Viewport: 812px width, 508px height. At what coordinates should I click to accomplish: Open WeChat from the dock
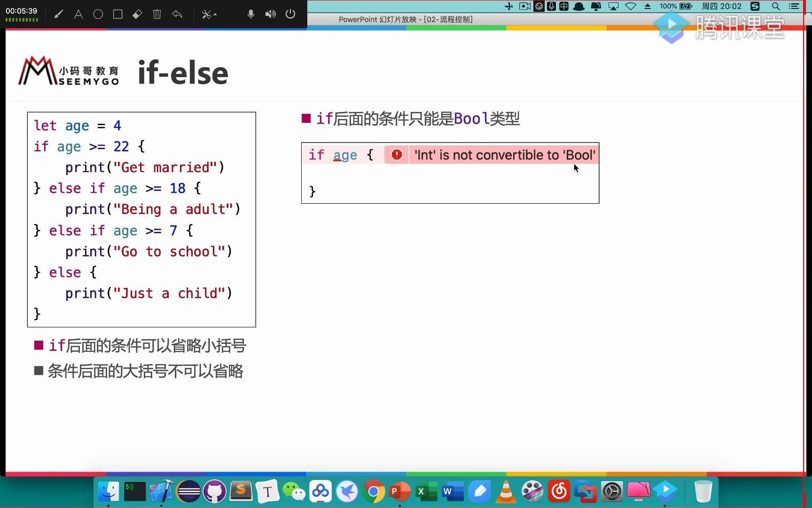point(294,492)
